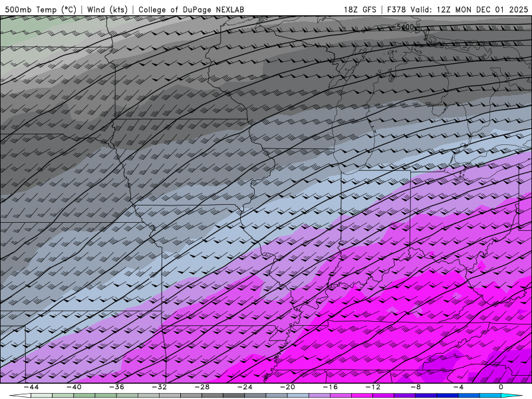Click the '-4' colorbar value
The width and height of the screenshot is (532, 399).
[459, 387]
